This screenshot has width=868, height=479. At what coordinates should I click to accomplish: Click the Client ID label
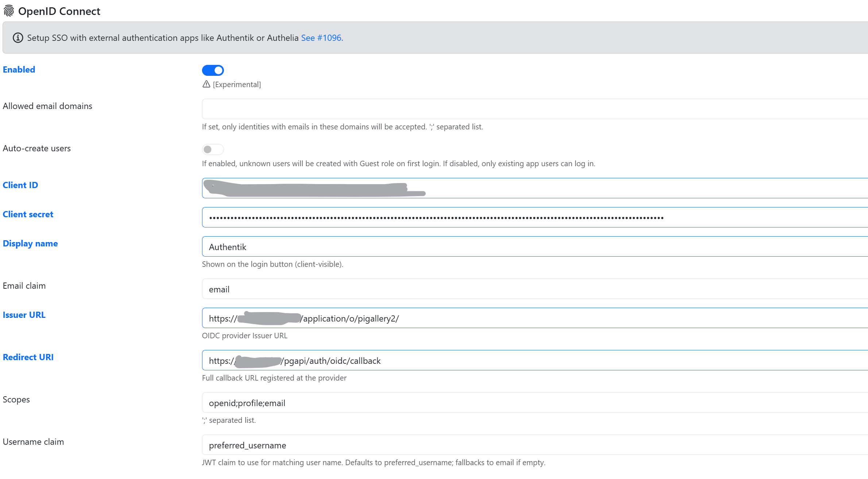click(x=20, y=185)
